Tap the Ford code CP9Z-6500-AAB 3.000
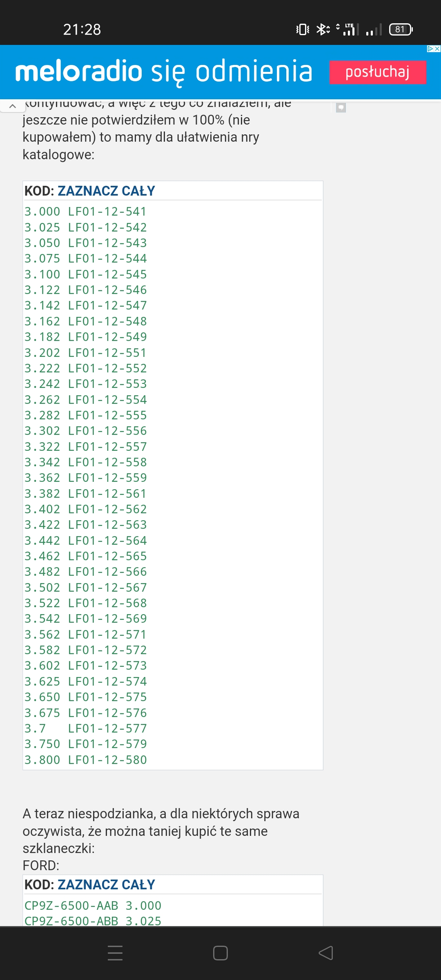The height and width of the screenshot is (980, 441). [93, 906]
